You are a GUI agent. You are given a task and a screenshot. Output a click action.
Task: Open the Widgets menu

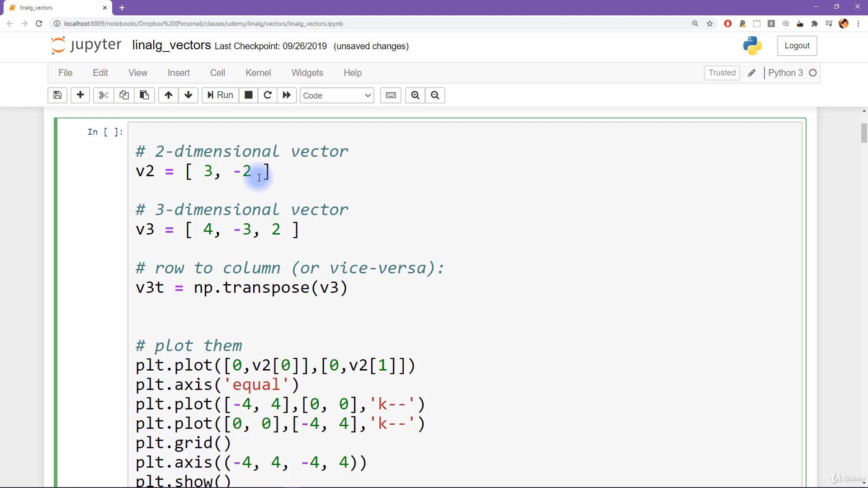(x=307, y=73)
